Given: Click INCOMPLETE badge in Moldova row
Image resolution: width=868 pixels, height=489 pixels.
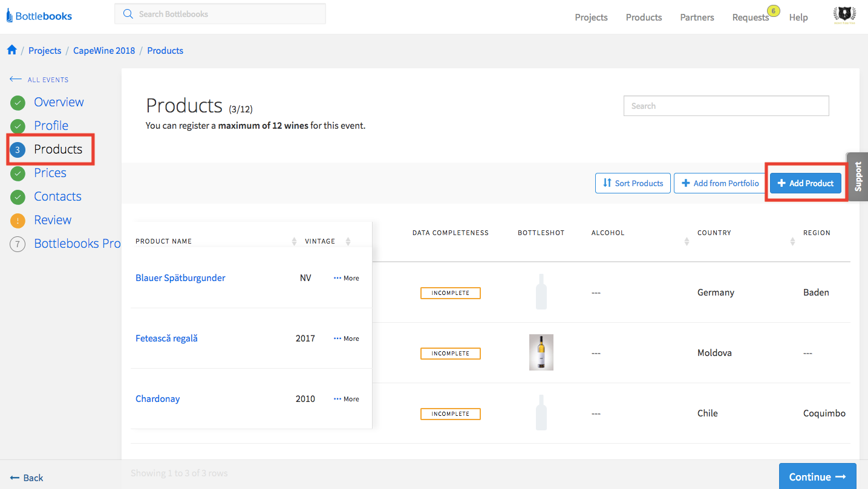Looking at the screenshot, I should tap(451, 354).
